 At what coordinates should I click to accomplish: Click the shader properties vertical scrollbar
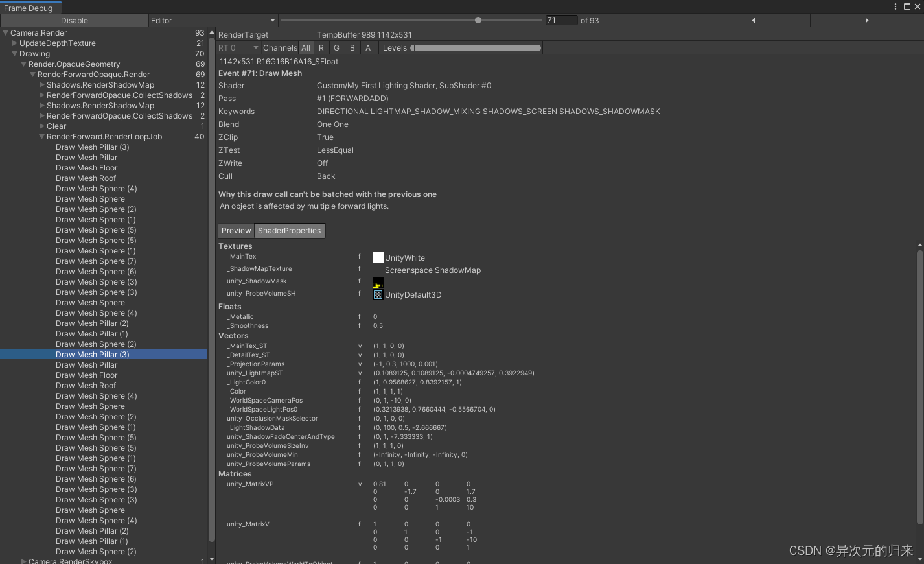(x=919, y=387)
